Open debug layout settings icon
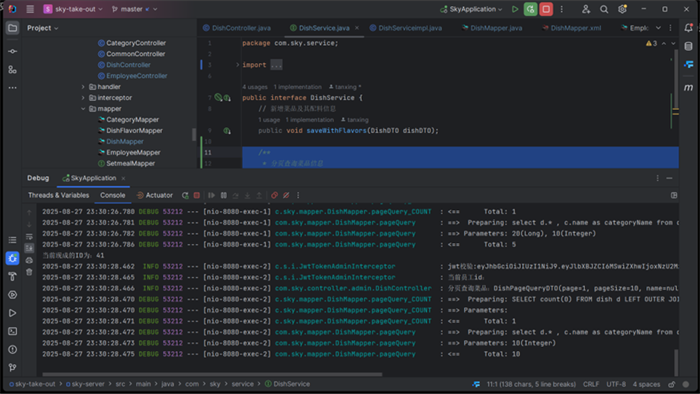 674,195
